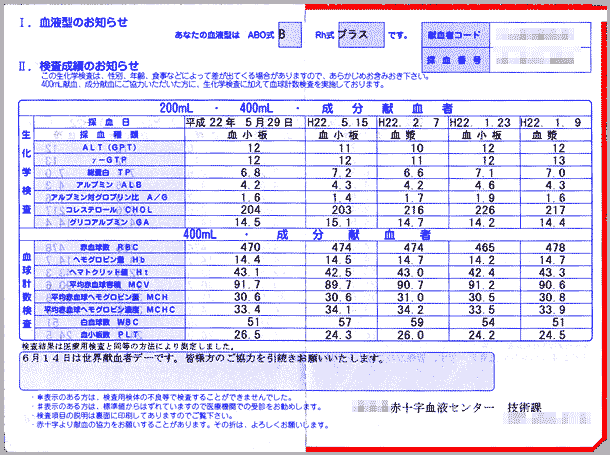The height and width of the screenshot is (455, 610).
Task: Click the Ht value 42.4
Action: click(482, 273)
